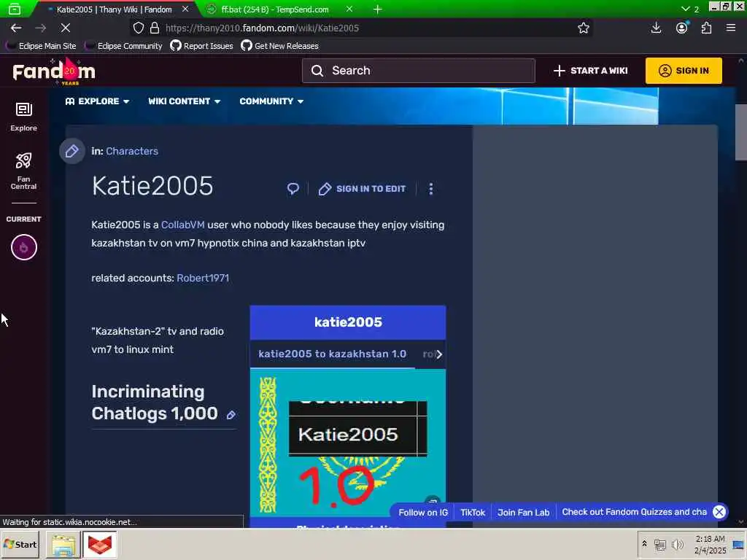Open the extensions puzzle icon

pos(706,28)
